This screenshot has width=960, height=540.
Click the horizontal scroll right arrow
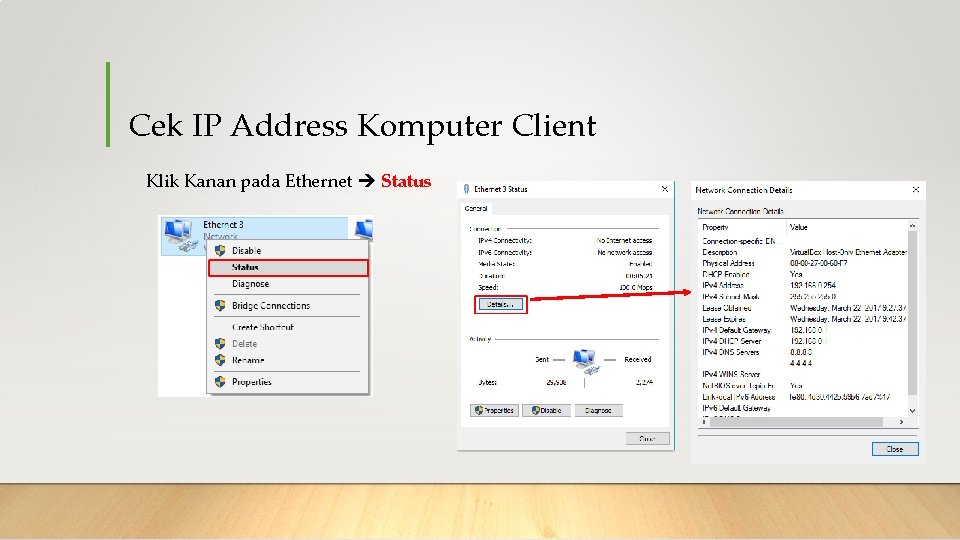coord(901,422)
